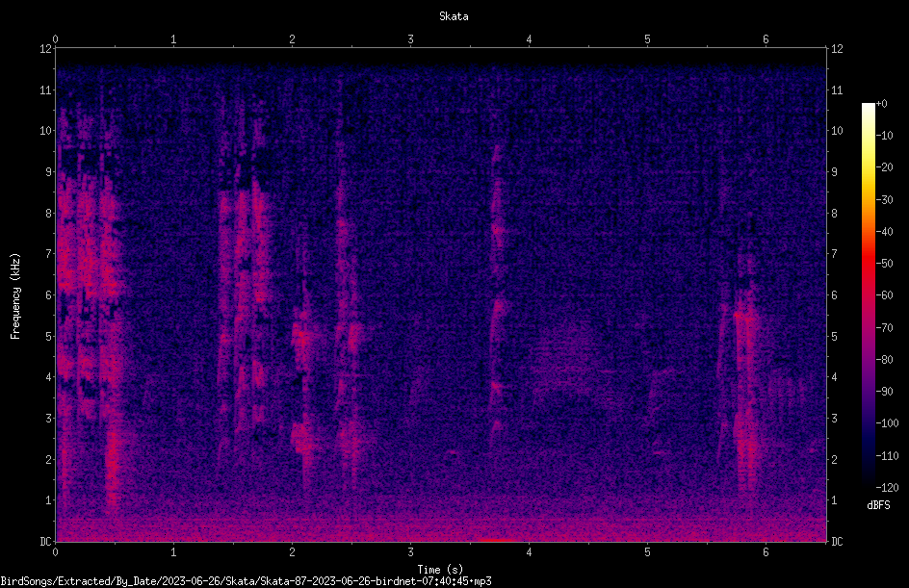Viewport: 909px width, 588px height.
Task: Click "3" on the left frequency axis
Action: 49,419
